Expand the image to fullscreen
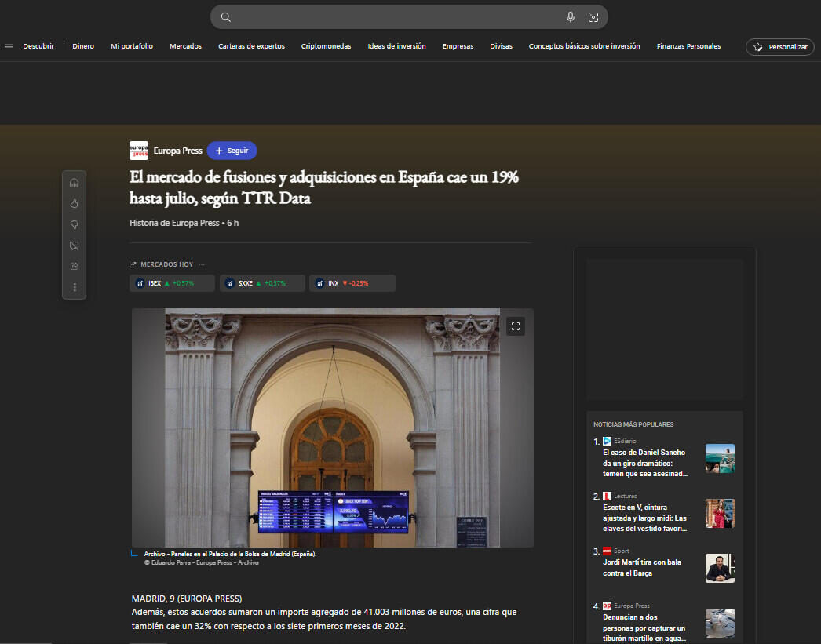Viewport: 821px width, 644px height. pos(515,326)
